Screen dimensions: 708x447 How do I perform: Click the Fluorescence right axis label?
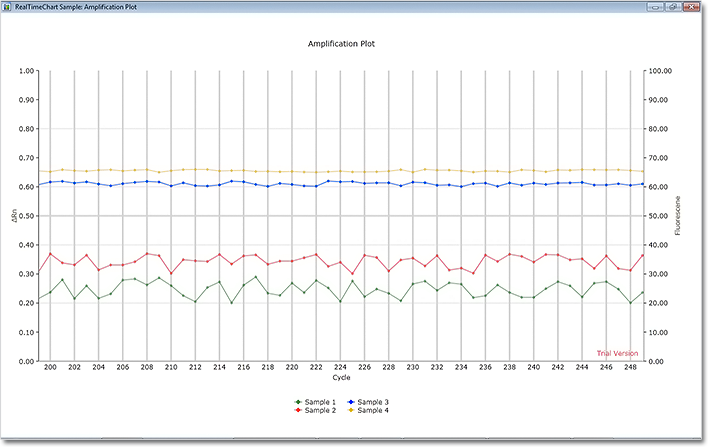pyautogui.click(x=677, y=216)
